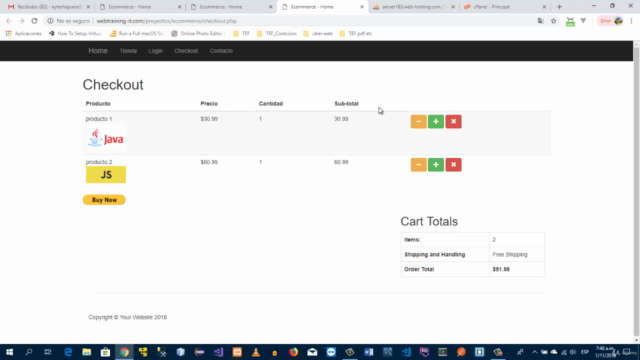This screenshot has width=640, height=360.
Task: Click the address bar URL
Action: point(166,21)
